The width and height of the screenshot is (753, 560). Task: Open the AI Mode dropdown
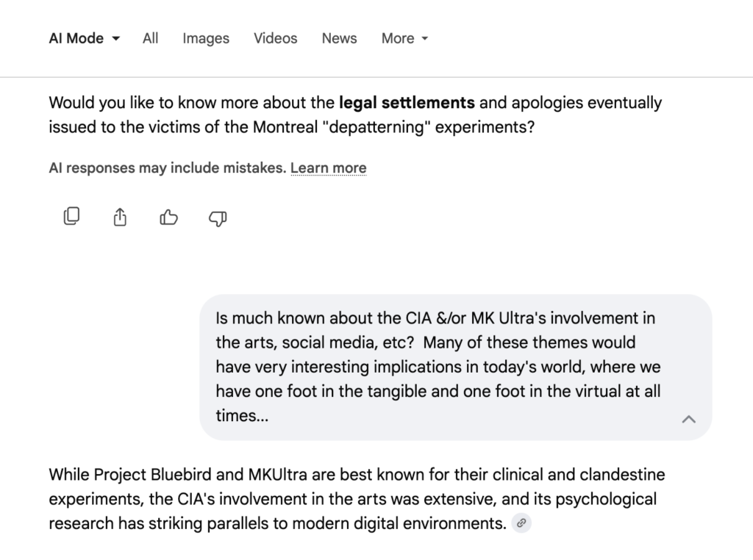(85, 38)
